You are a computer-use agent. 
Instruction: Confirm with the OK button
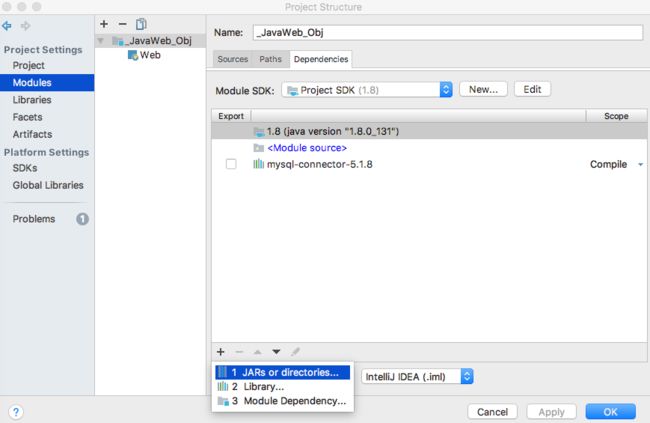tap(611, 412)
